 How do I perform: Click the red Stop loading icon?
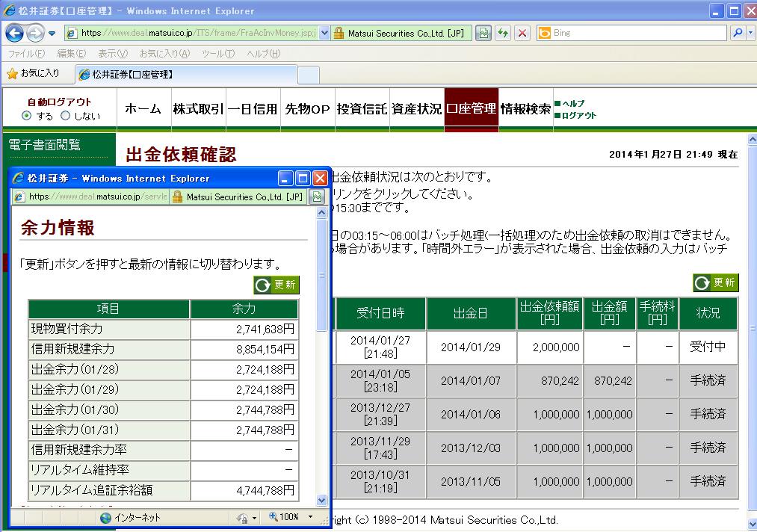coord(522,33)
